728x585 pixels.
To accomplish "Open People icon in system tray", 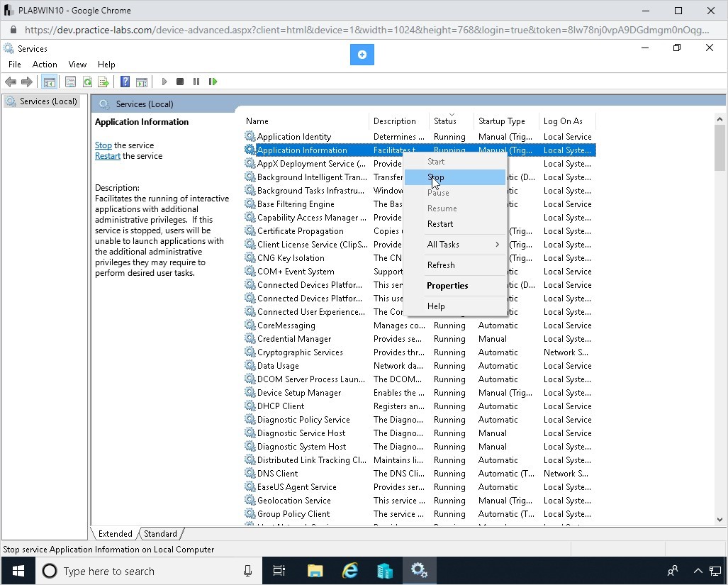I will click(673, 571).
